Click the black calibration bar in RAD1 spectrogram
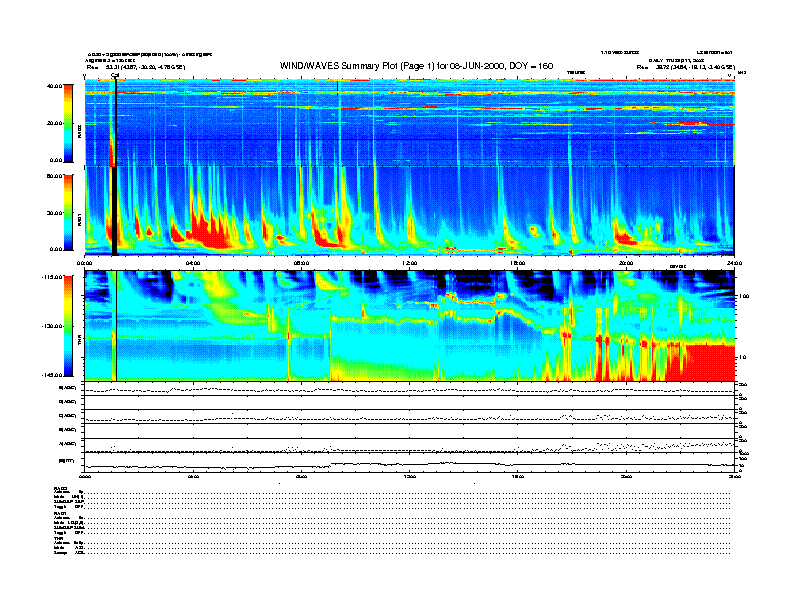The image size is (792, 612). (x=115, y=211)
